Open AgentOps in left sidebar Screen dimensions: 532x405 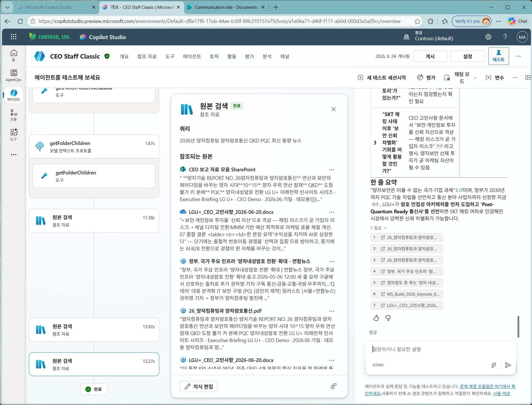(x=14, y=76)
